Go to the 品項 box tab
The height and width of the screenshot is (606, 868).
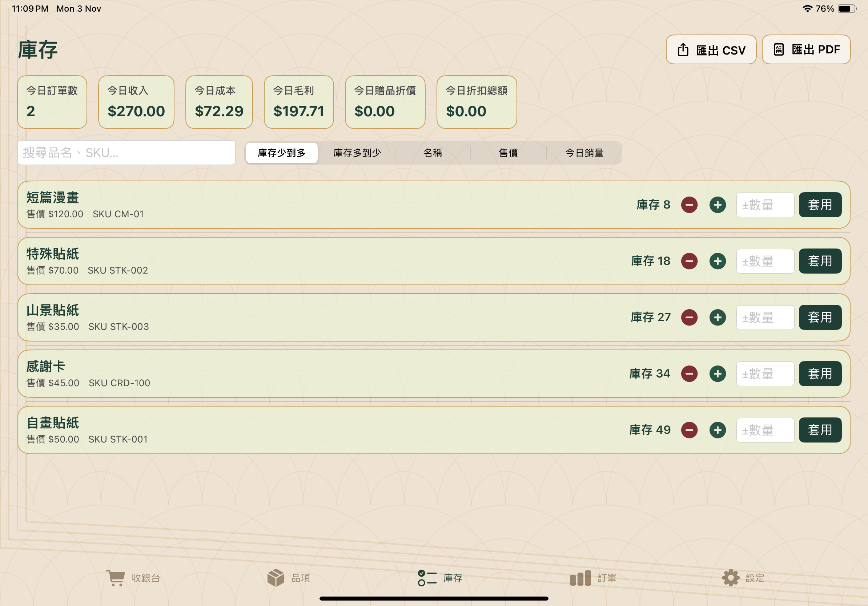tap(289, 578)
